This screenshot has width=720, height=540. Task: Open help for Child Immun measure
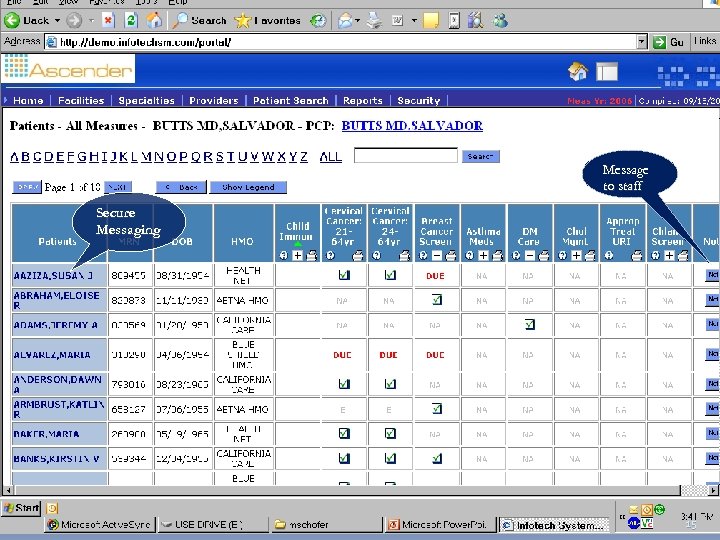(284, 256)
